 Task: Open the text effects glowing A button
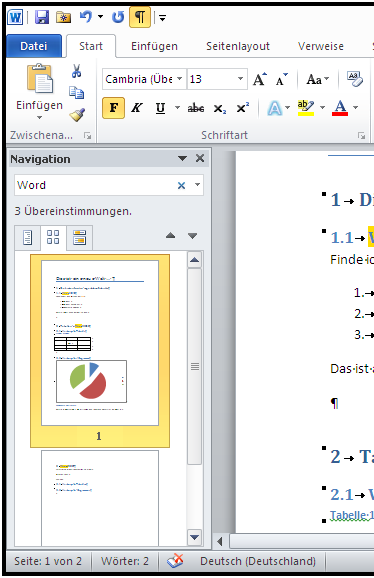275,108
